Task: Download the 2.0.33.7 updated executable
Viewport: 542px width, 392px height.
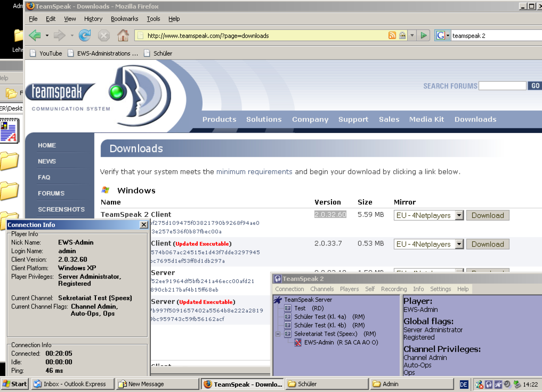Action: 488,244
